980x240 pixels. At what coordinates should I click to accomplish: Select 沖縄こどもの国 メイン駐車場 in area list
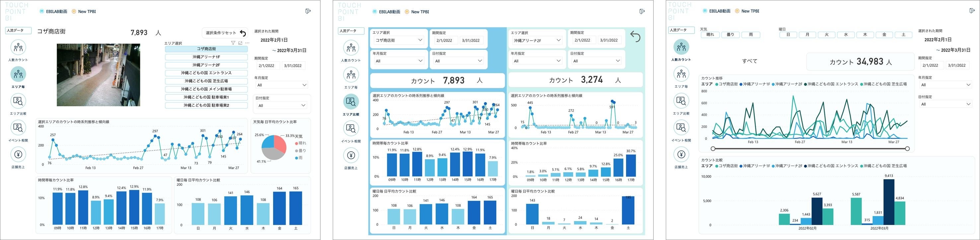coord(206,89)
